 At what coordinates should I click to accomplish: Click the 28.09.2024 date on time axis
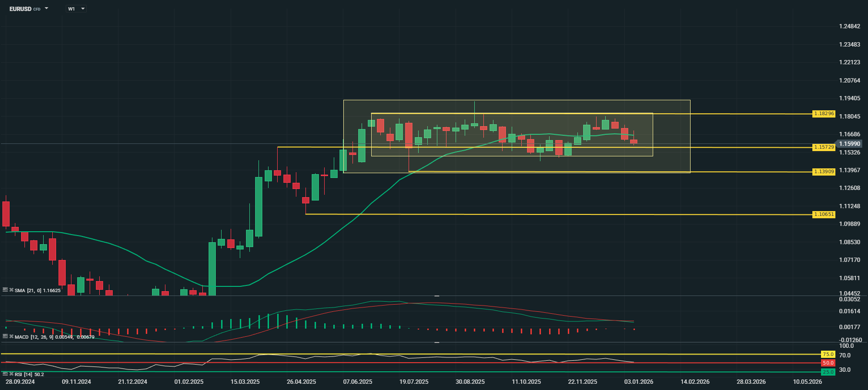pos(20,382)
